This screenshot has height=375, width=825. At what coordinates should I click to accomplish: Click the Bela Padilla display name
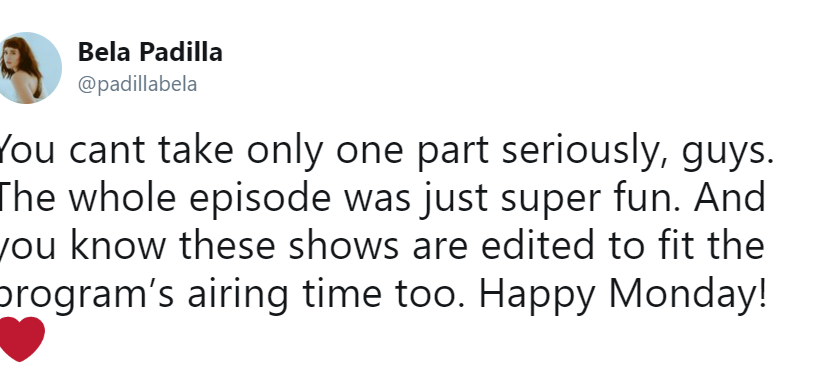point(150,52)
